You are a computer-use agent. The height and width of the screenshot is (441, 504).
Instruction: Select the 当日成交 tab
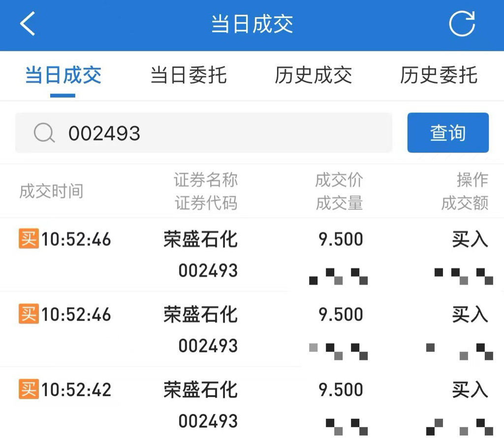pos(63,75)
